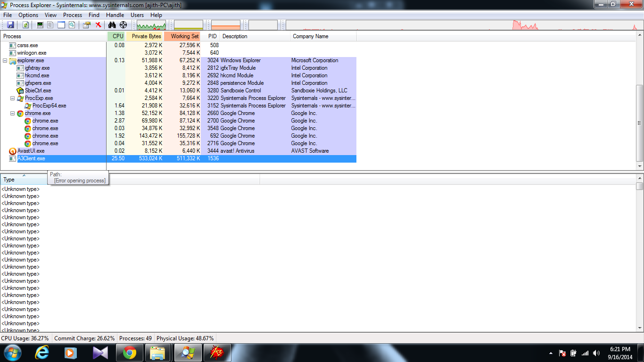
Task: Sort by the PID column header
Action: point(211,36)
